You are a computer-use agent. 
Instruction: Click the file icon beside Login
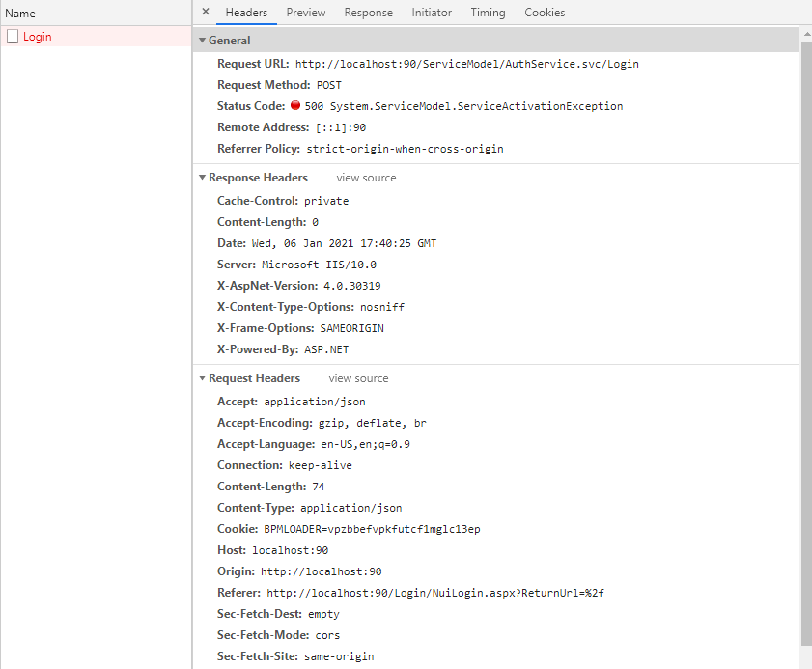pos(13,37)
